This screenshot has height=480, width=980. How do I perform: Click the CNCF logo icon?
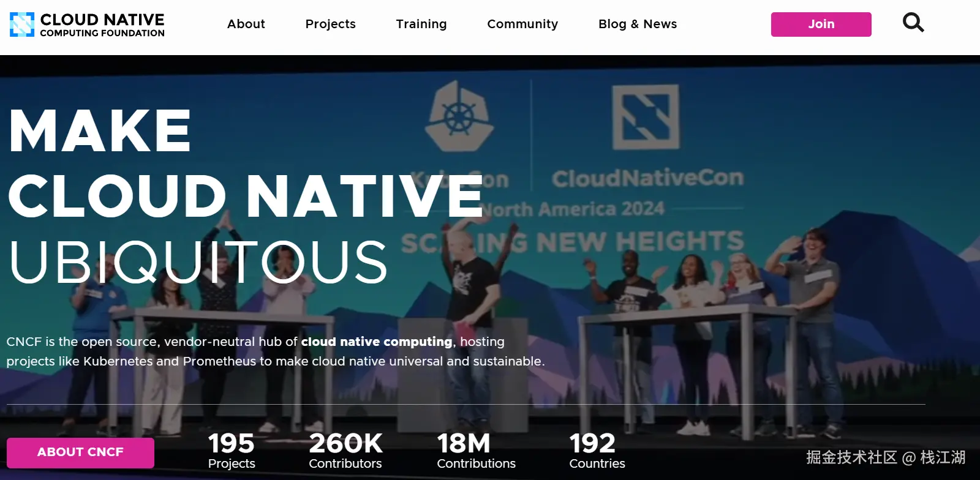22,24
